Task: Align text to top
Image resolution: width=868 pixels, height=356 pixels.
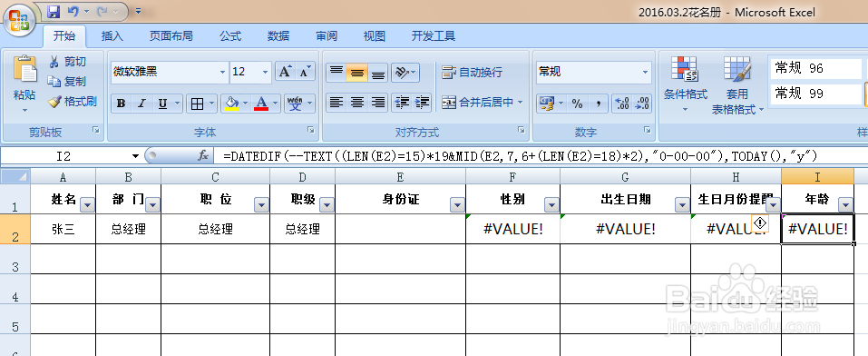Action: point(336,72)
